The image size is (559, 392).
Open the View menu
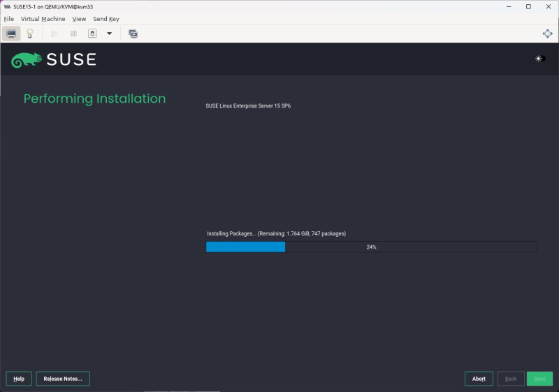pyautogui.click(x=79, y=19)
